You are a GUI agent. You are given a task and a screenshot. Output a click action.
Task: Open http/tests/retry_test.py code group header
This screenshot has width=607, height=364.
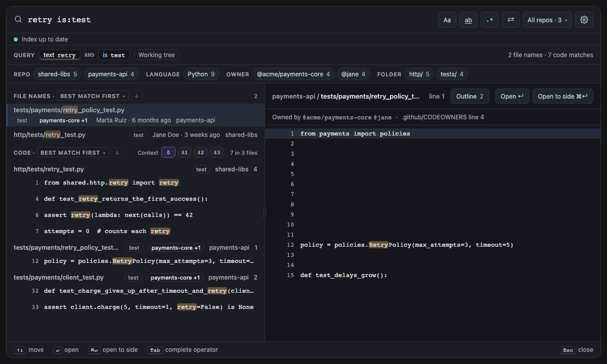(136, 169)
